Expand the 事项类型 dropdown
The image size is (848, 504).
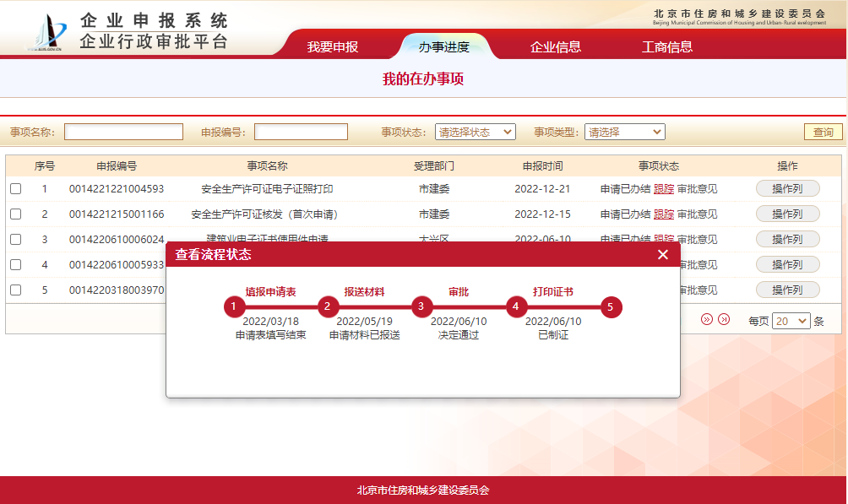(624, 132)
